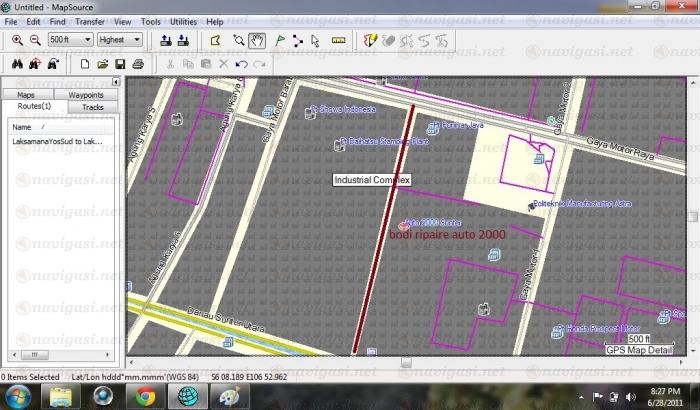This screenshot has height=410, width=700.
Task: Select the Hand pan tool
Action: (x=256, y=40)
